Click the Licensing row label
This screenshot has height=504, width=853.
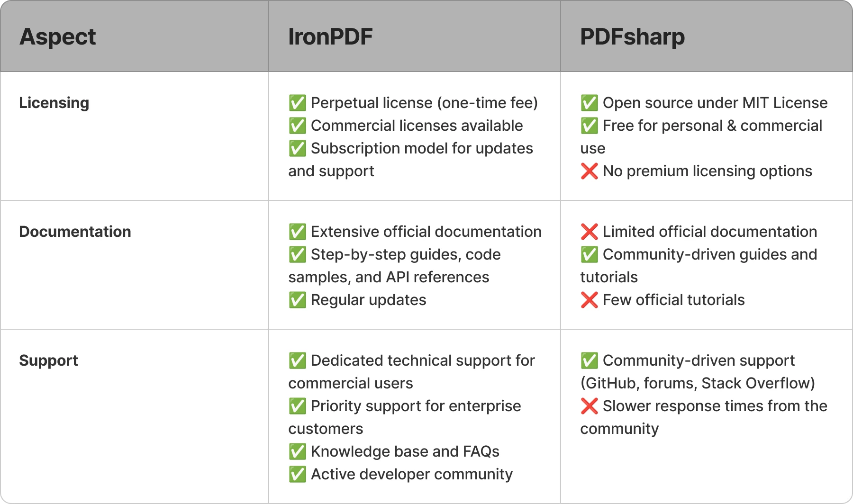54,103
